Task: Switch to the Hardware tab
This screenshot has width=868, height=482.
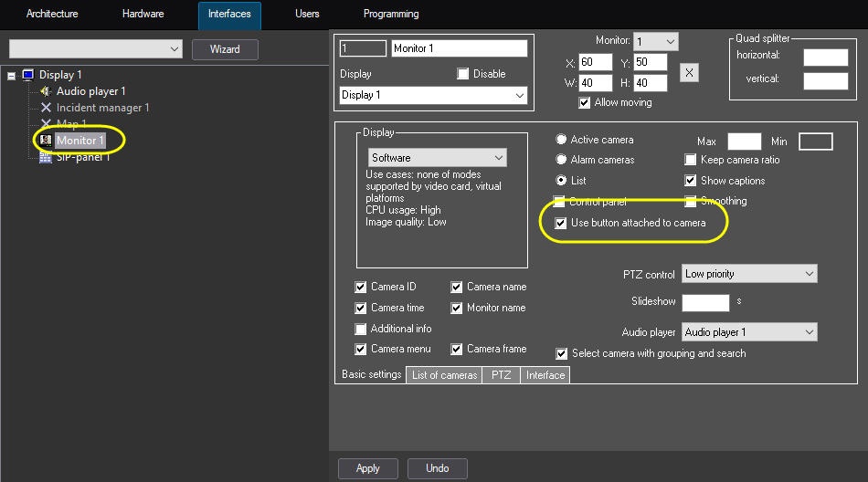Action: (143, 15)
